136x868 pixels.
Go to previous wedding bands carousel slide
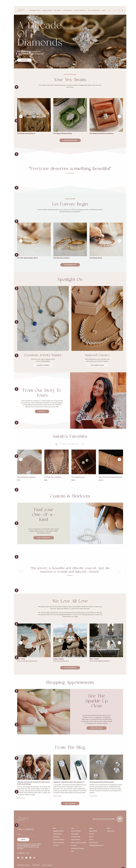(x=21, y=241)
